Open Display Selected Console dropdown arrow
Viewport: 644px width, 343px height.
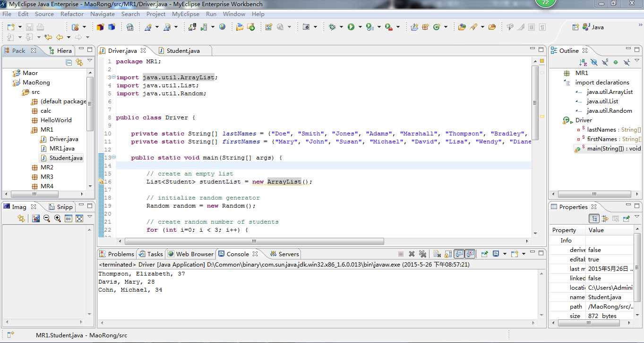pos(505,254)
